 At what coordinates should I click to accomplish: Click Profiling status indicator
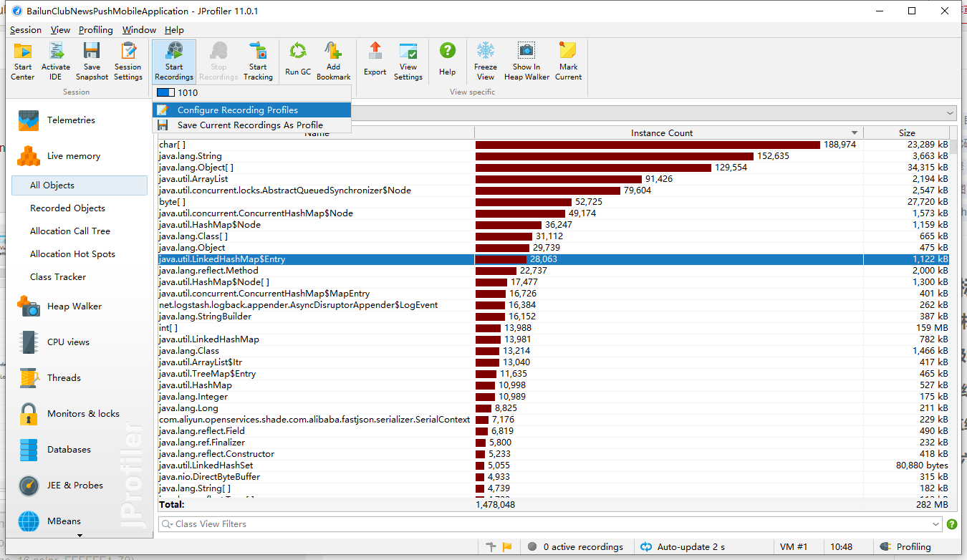pyautogui.click(x=905, y=547)
